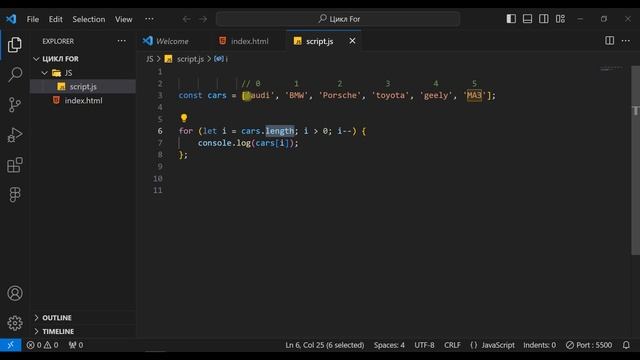Open the Run and Debug view
The image size is (640, 360).
click(x=15, y=135)
